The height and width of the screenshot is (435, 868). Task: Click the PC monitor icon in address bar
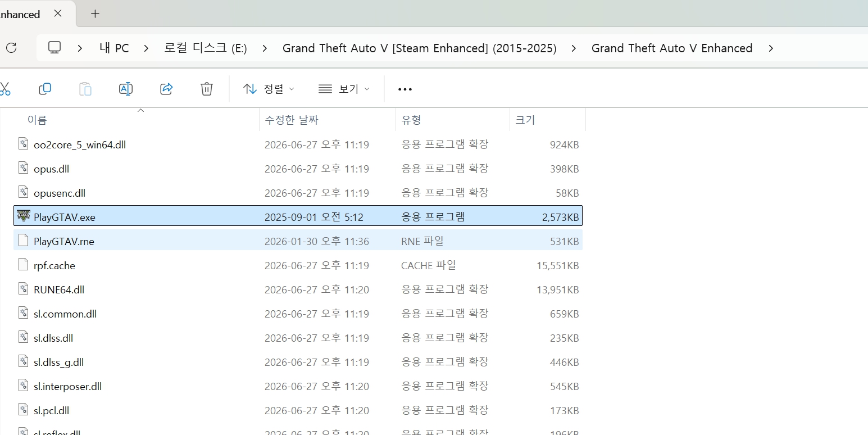(54, 48)
